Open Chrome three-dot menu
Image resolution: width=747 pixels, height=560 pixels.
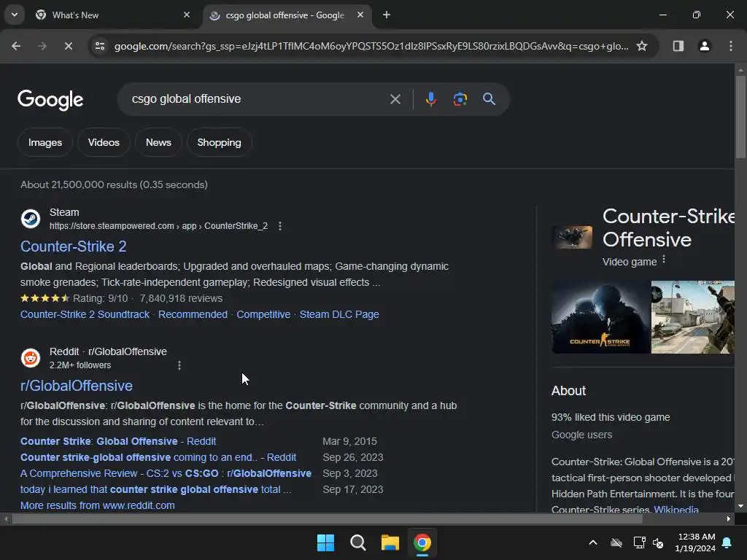click(730, 46)
